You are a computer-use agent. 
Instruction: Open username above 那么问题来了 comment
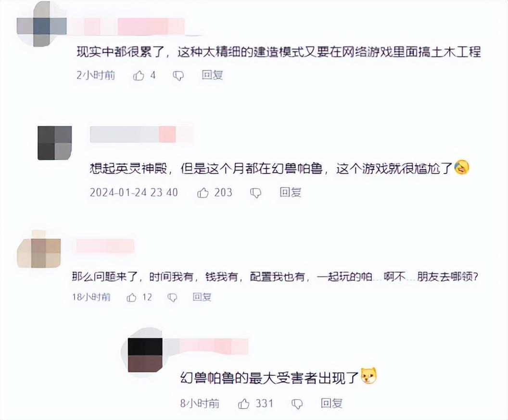point(105,246)
